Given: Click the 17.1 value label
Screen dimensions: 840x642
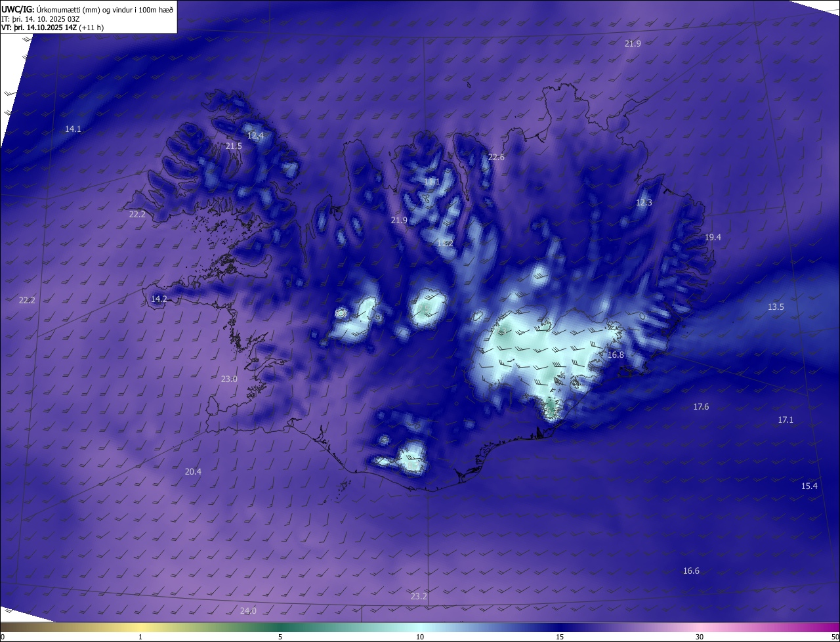Looking at the screenshot, I should (x=786, y=419).
